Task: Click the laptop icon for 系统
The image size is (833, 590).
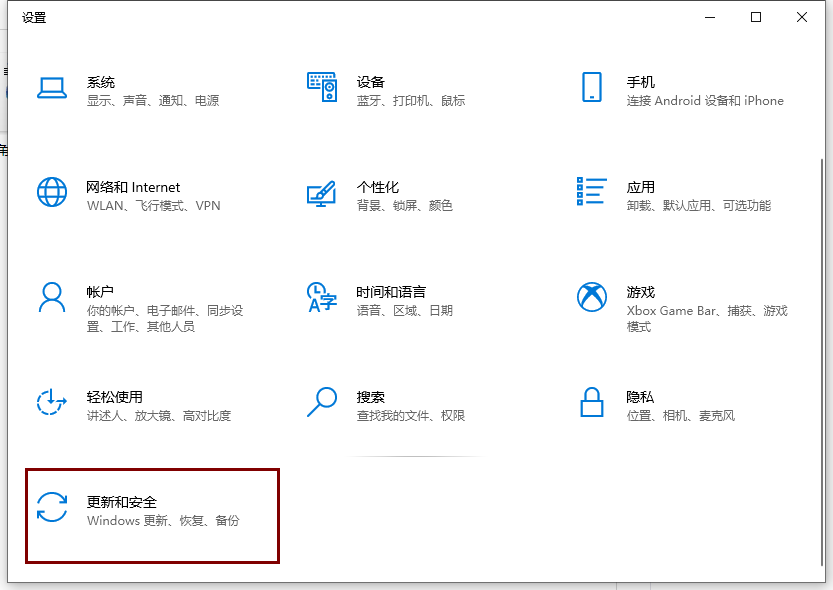Action: click(51, 88)
